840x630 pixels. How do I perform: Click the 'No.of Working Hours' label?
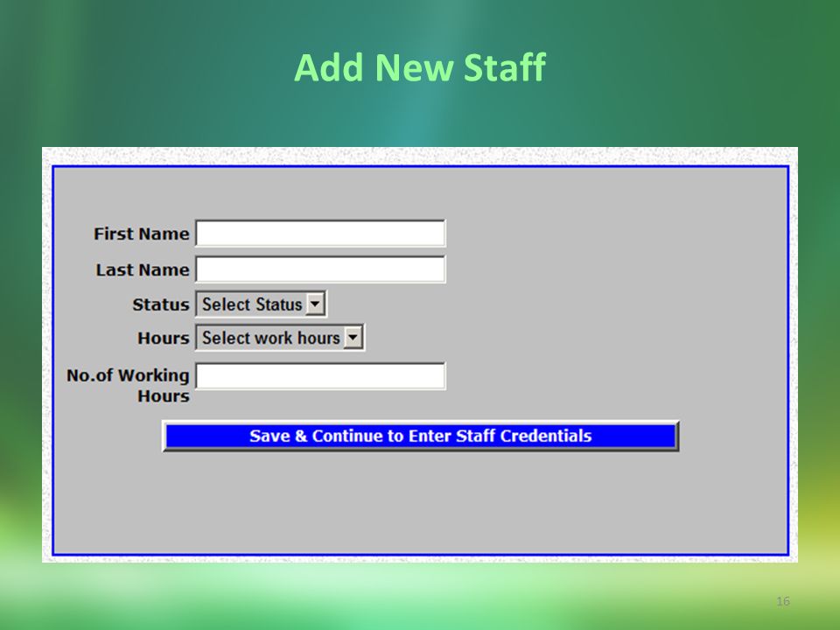pos(128,386)
